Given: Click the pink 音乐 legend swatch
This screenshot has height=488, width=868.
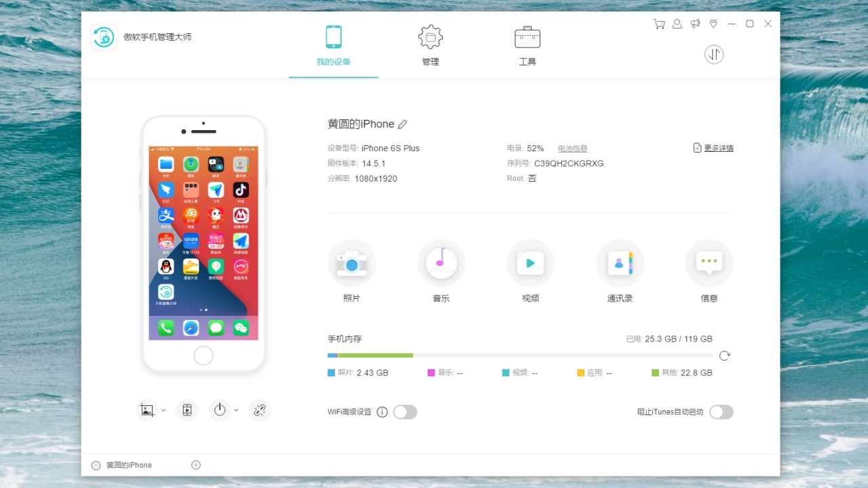Looking at the screenshot, I should (x=431, y=373).
